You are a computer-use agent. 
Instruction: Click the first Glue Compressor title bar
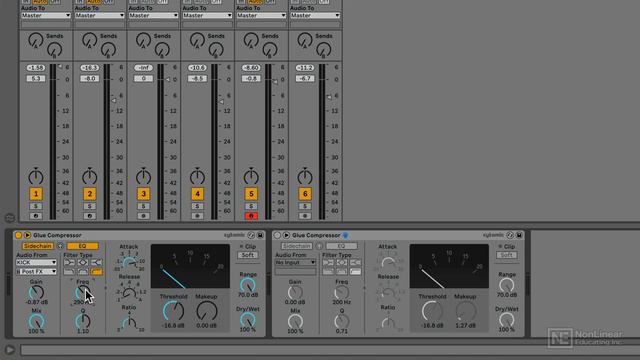(x=139, y=235)
